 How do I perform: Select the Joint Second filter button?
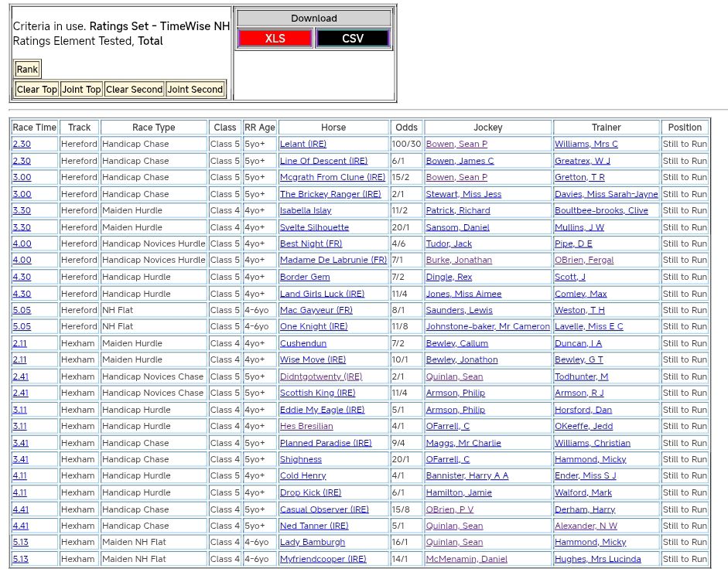[195, 90]
